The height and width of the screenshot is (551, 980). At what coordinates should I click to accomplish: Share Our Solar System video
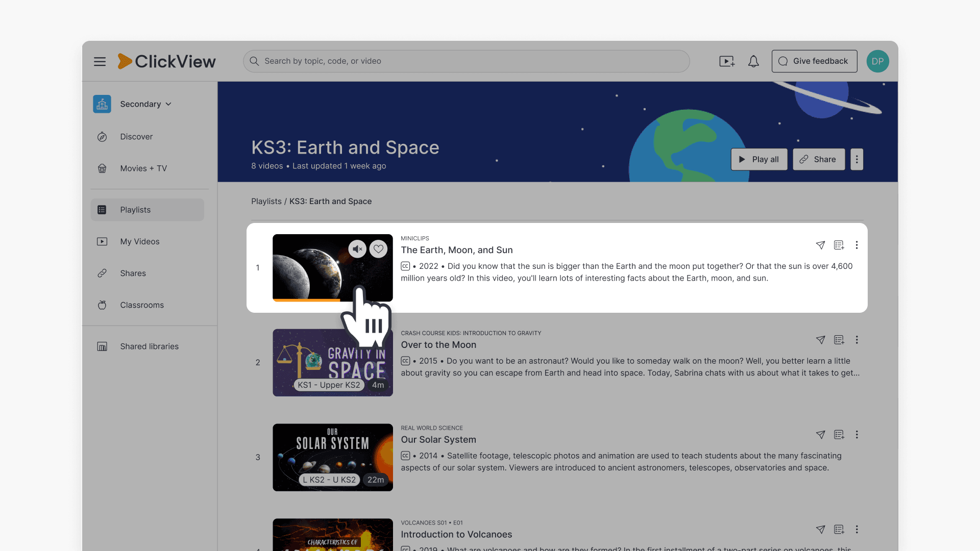pos(820,435)
